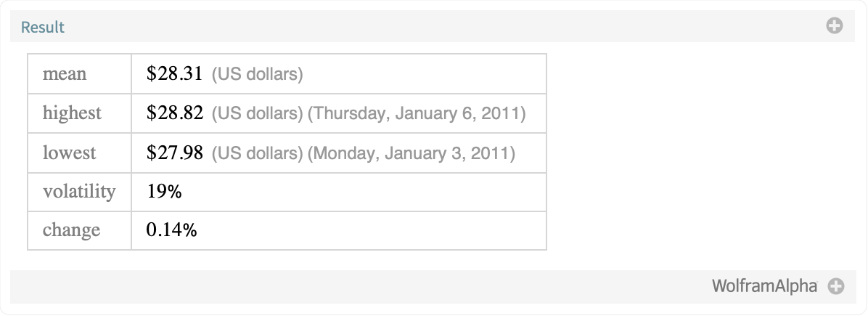Click the 0.14% change value
This screenshot has width=868, height=316.
pyautogui.click(x=171, y=230)
